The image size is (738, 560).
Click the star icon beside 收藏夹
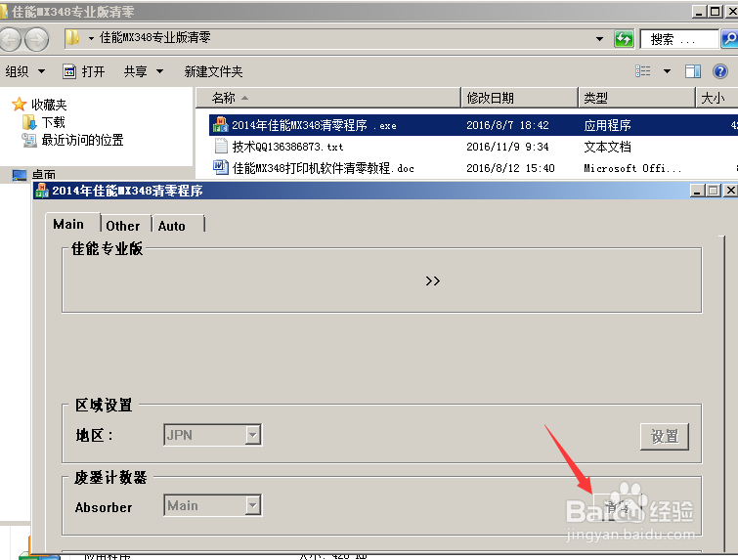coord(19,104)
